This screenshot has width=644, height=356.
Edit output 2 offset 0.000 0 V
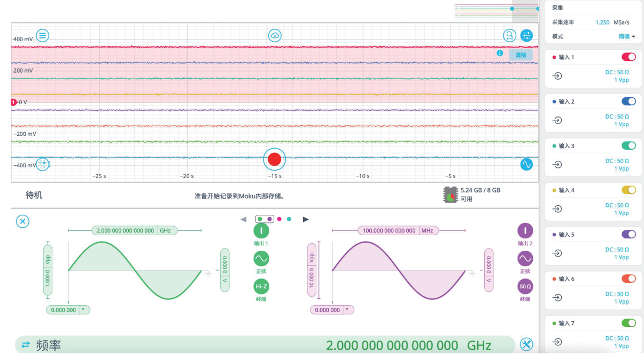click(489, 270)
